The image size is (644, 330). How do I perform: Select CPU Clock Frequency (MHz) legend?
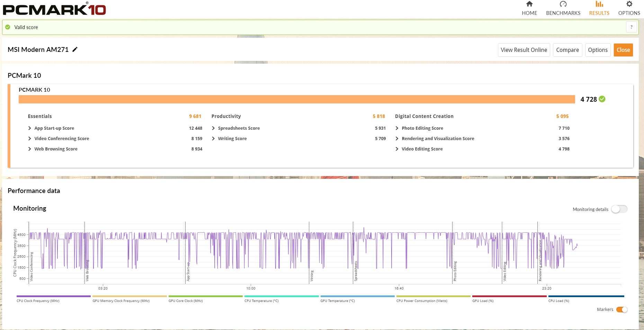pos(54,299)
